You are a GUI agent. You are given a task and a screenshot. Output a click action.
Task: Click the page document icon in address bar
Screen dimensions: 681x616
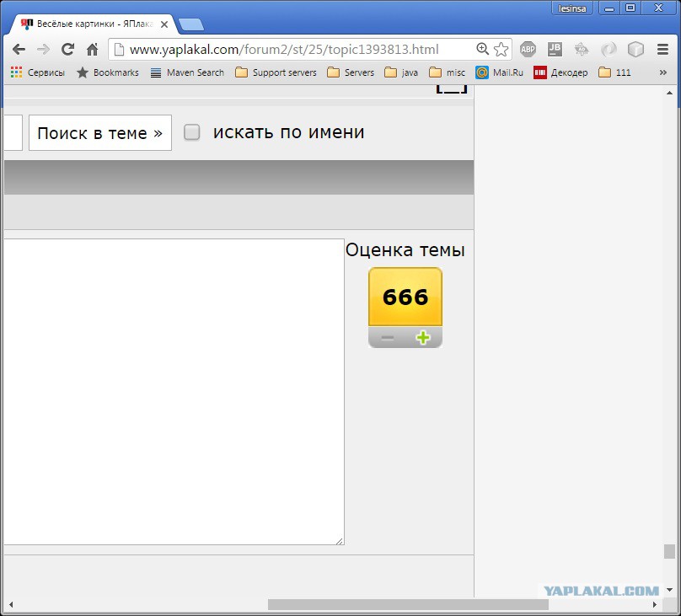point(119,49)
